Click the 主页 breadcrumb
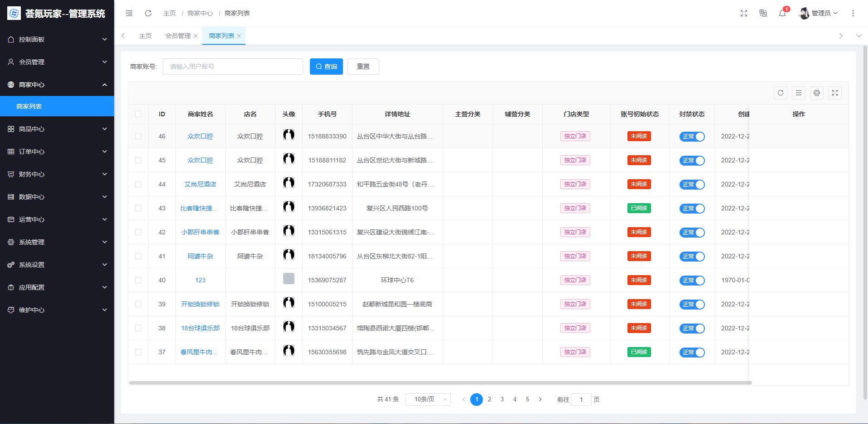 (169, 13)
